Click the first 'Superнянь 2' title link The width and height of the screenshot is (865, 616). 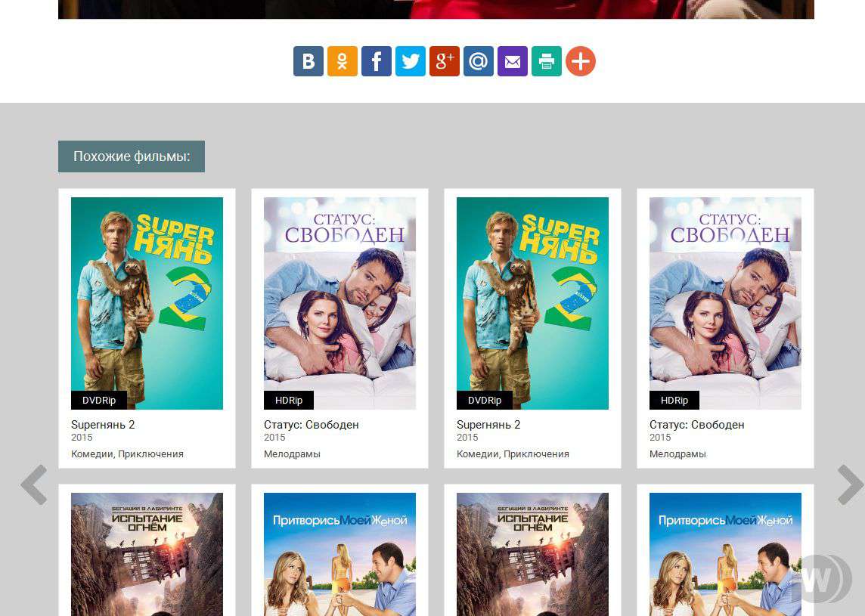coord(103,425)
